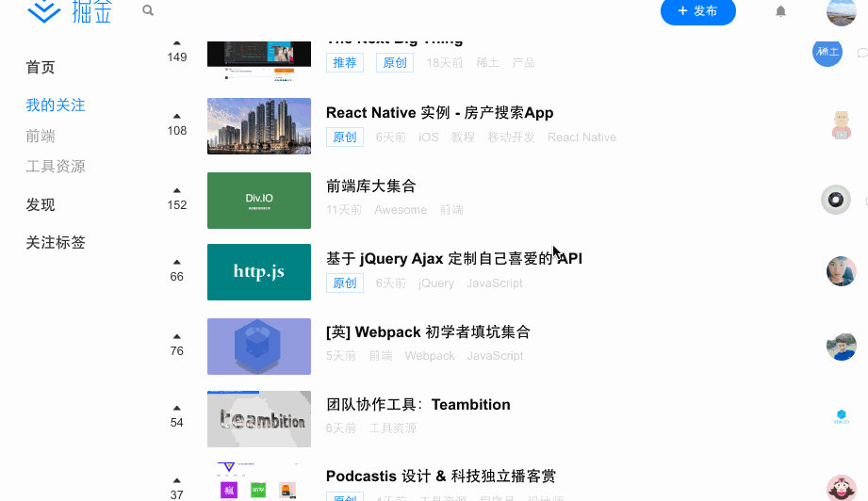
Task: Click the 产品 tag on first post
Action: click(523, 62)
